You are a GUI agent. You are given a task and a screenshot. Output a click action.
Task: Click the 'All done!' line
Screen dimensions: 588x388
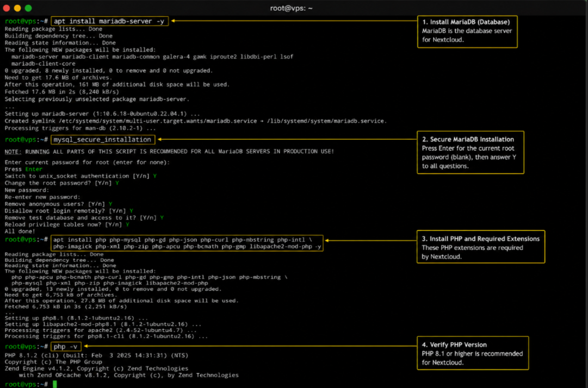click(x=20, y=231)
